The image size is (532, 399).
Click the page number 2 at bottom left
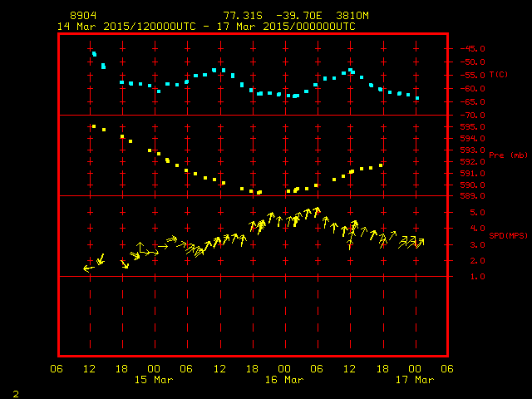tap(16, 394)
